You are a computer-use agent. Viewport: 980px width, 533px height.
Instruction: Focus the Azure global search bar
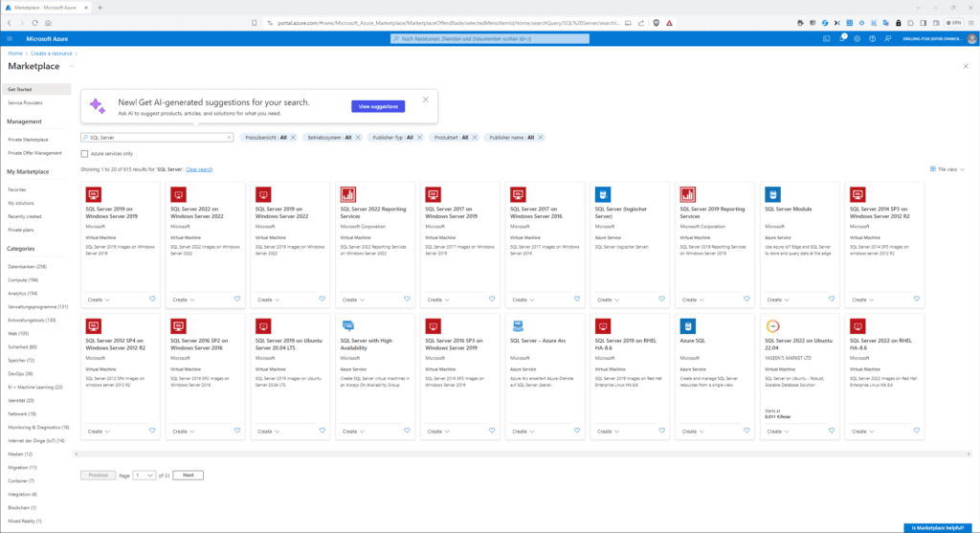[490, 38]
